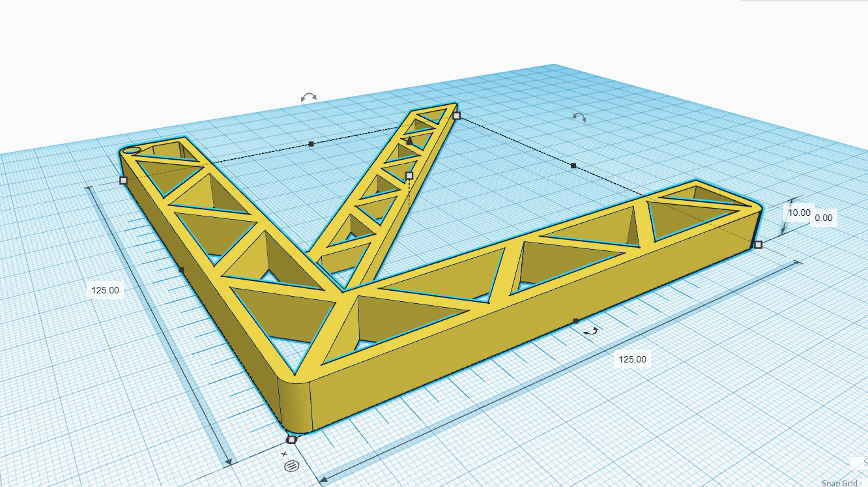This screenshot has height=487, width=868.
Task: Click the rotation handle above the back-left edge
Action: pos(308,96)
